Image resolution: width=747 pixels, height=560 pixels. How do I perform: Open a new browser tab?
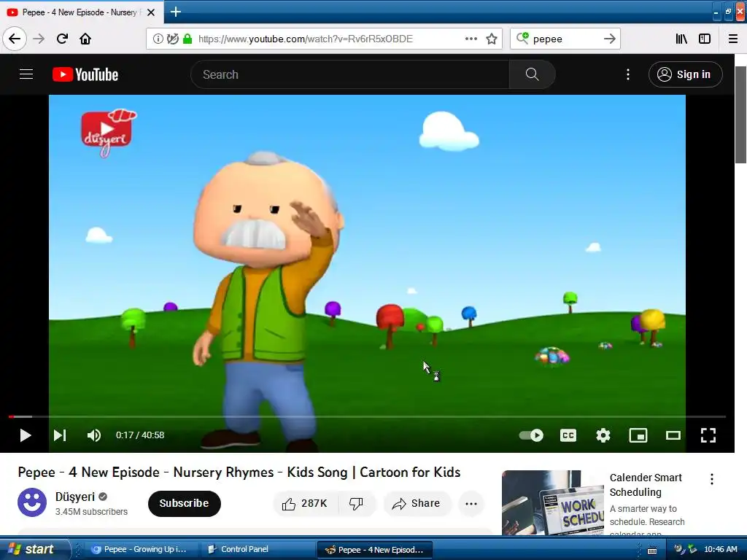point(175,12)
